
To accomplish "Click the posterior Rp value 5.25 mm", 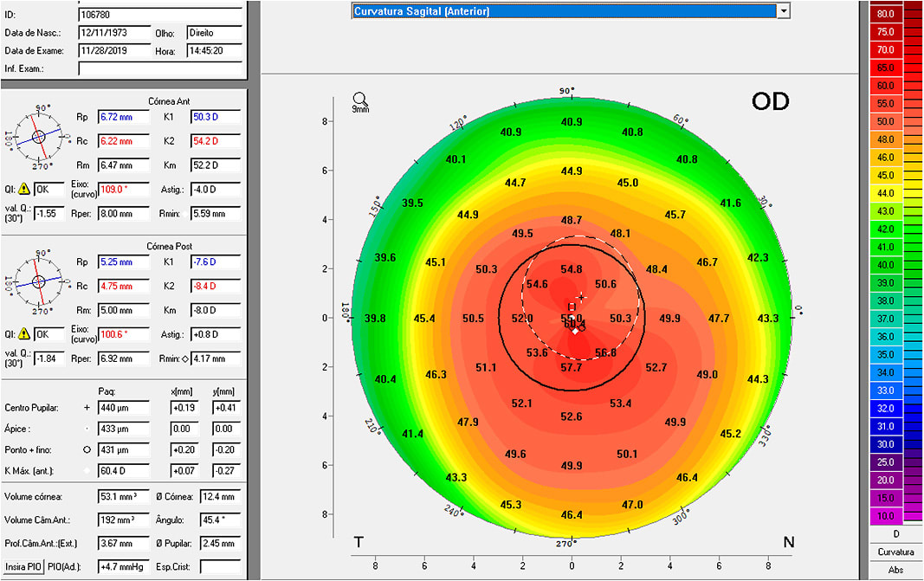I will [124, 262].
